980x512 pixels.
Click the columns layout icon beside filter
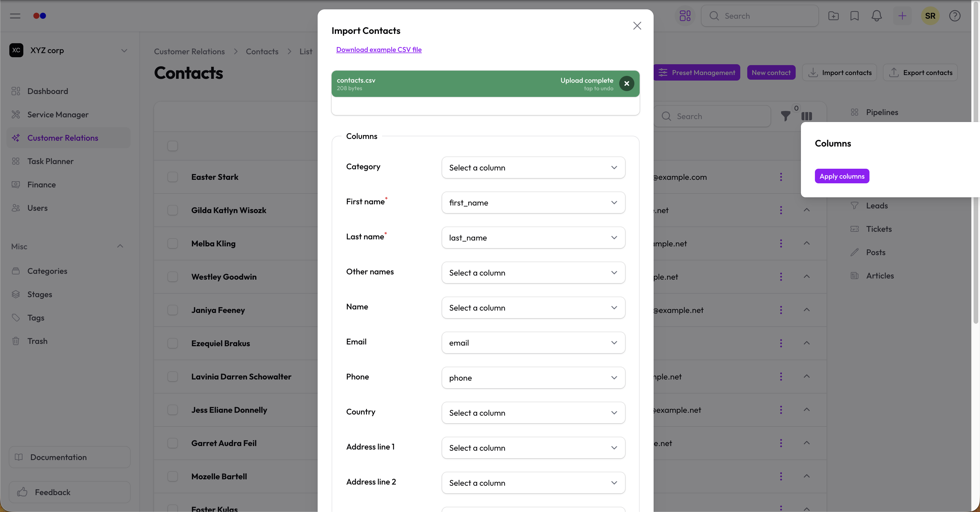point(806,116)
